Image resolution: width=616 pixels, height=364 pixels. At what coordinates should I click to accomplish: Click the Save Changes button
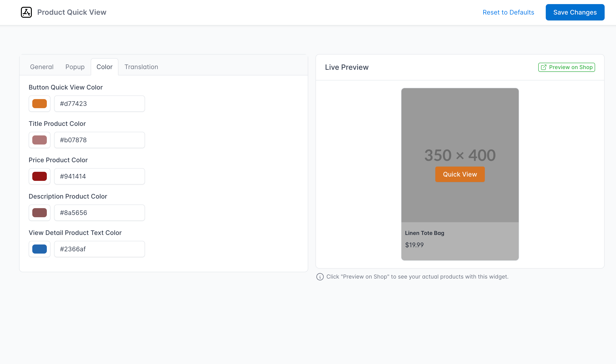coord(575,12)
